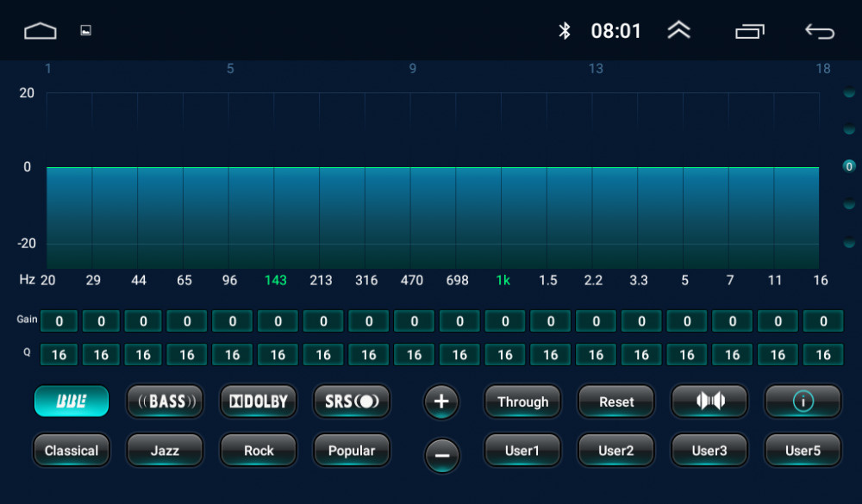
Task: Click the 0 marker on gain slider
Action: coord(849,166)
